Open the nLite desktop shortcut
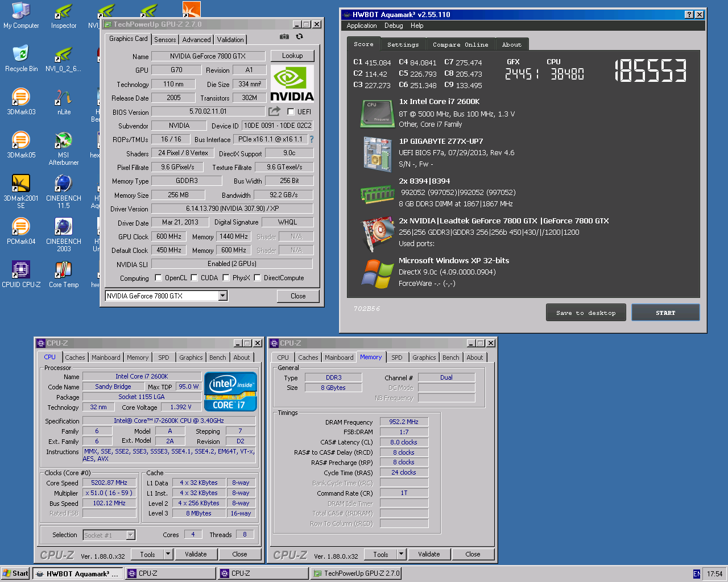The width and height of the screenshot is (728, 582). (x=64, y=102)
